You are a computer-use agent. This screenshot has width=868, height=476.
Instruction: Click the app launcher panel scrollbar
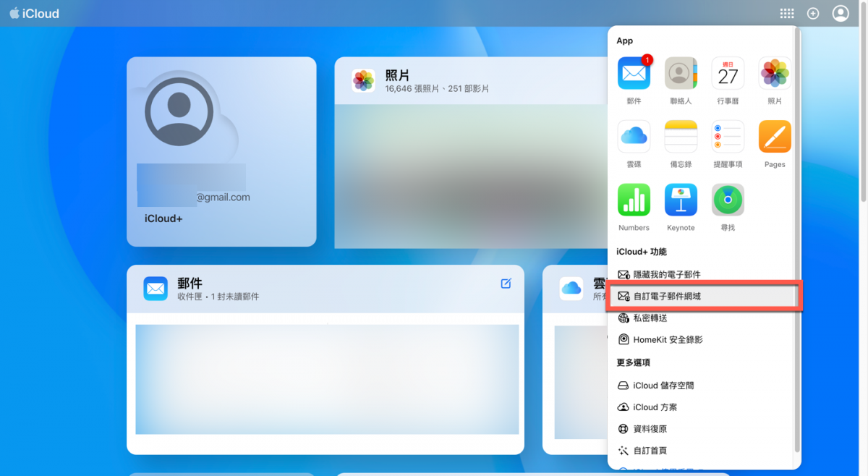point(797,239)
